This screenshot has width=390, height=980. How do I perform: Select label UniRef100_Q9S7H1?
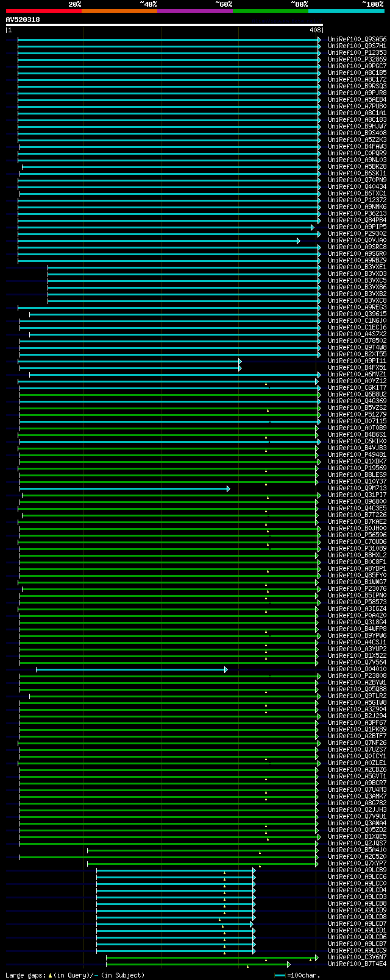357,46
